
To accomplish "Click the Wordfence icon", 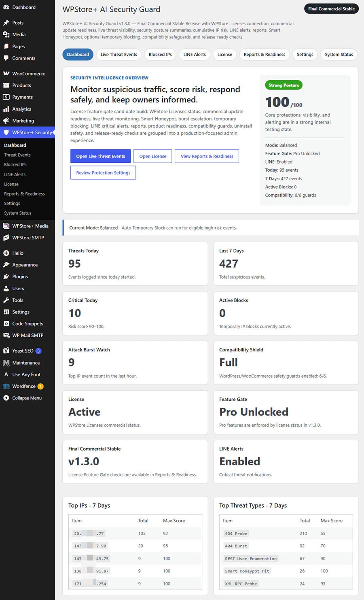I will click(6, 386).
